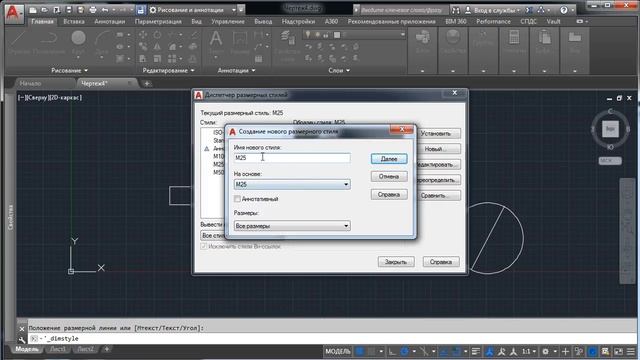Open the Управление ribbon tab
This screenshot has width=640, height=360.
click(228, 21)
